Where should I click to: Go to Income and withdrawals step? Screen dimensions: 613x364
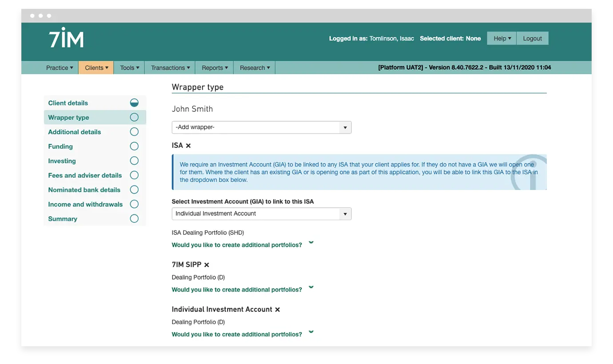click(x=85, y=205)
